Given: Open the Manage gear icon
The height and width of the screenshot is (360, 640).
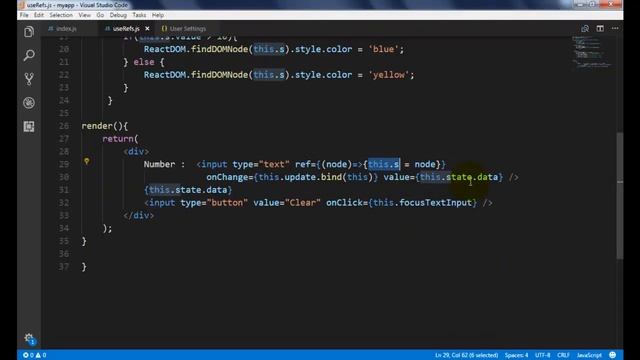Looking at the screenshot, I should (29, 338).
